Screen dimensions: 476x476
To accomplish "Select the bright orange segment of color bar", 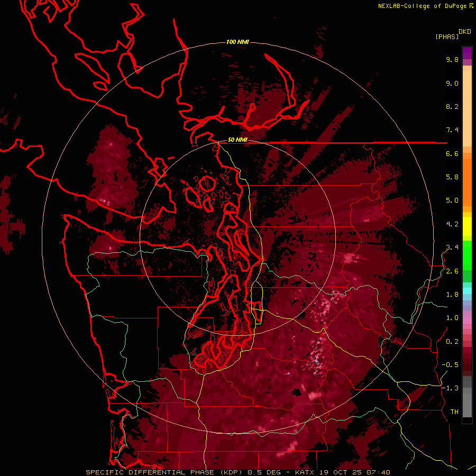I will point(467,182).
